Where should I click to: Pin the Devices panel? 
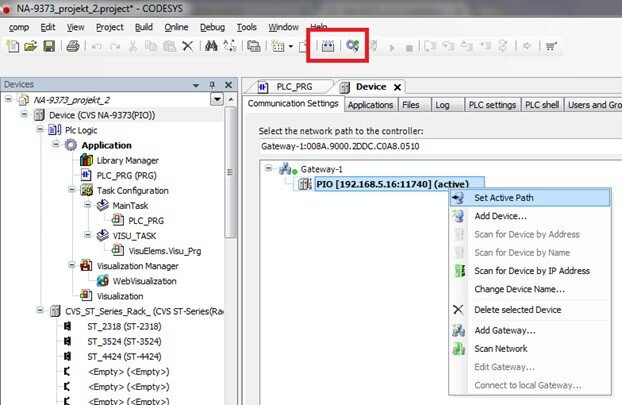pyautogui.click(x=212, y=85)
